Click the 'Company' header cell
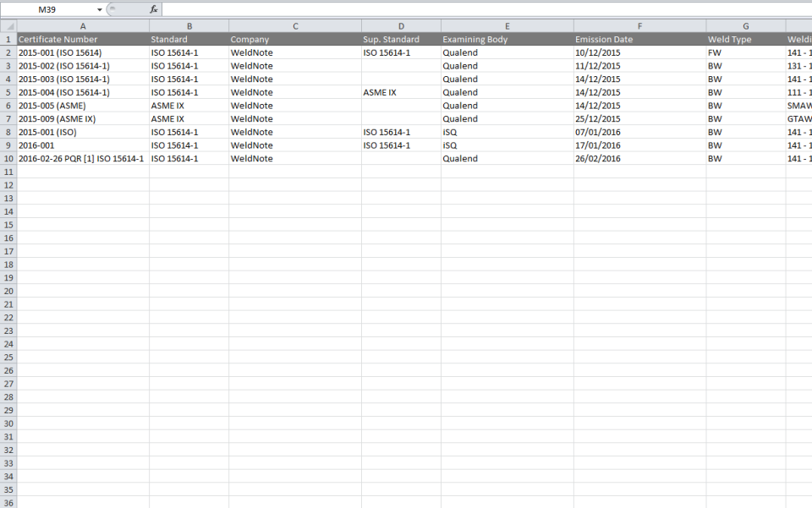This screenshot has width=812, height=508. [x=295, y=40]
